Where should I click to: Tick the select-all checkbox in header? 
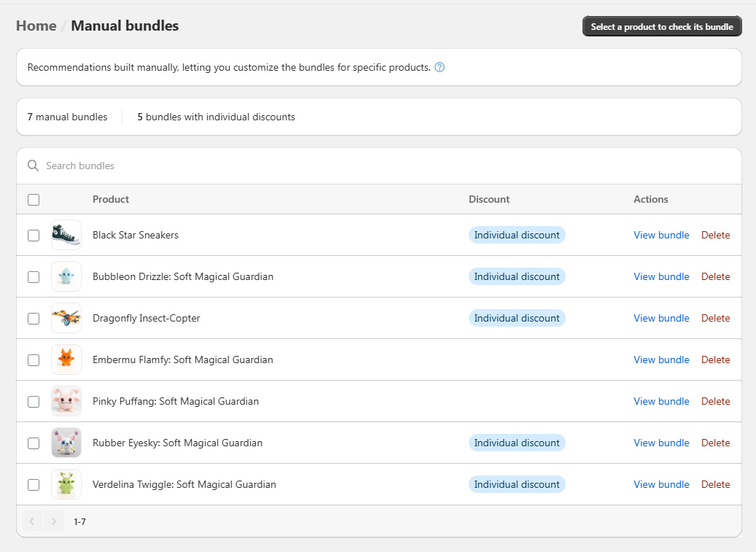[x=34, y=200]
